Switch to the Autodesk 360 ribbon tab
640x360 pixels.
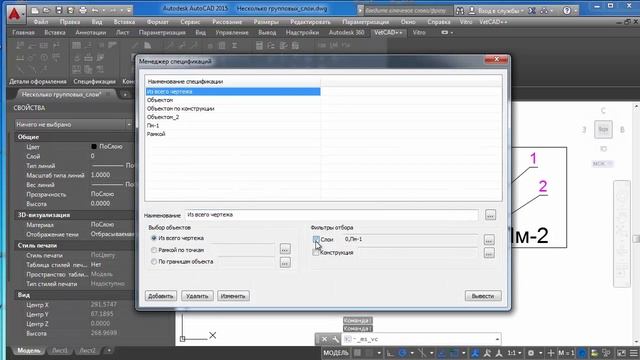coord(346,32)
